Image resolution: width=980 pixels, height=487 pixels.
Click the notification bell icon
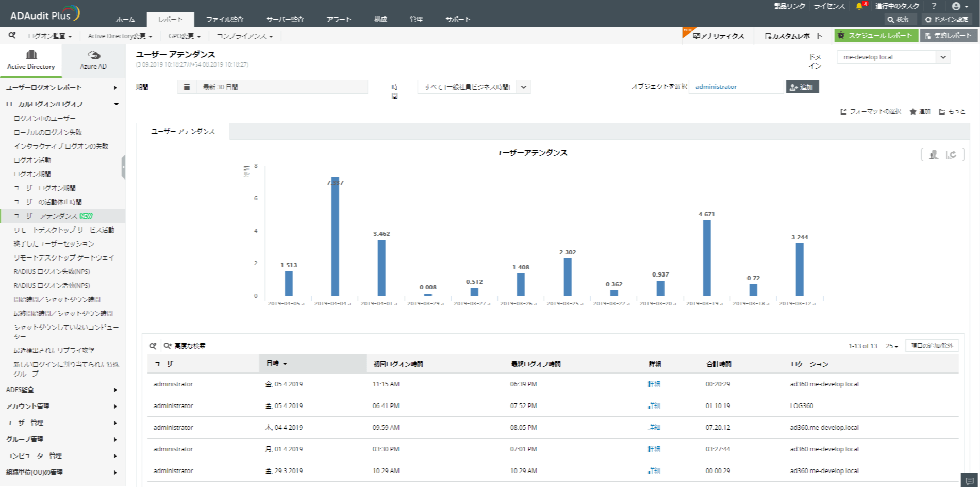(x=859, y=6)
